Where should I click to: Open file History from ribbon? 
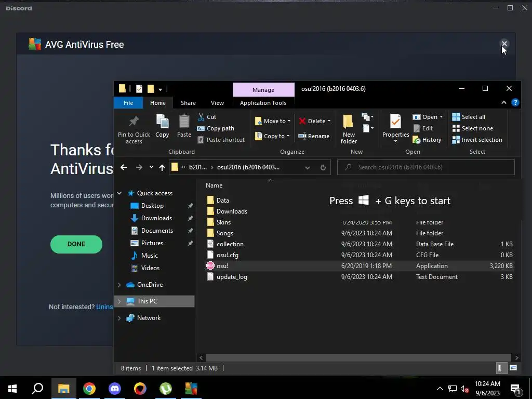(x=427, y=140)
